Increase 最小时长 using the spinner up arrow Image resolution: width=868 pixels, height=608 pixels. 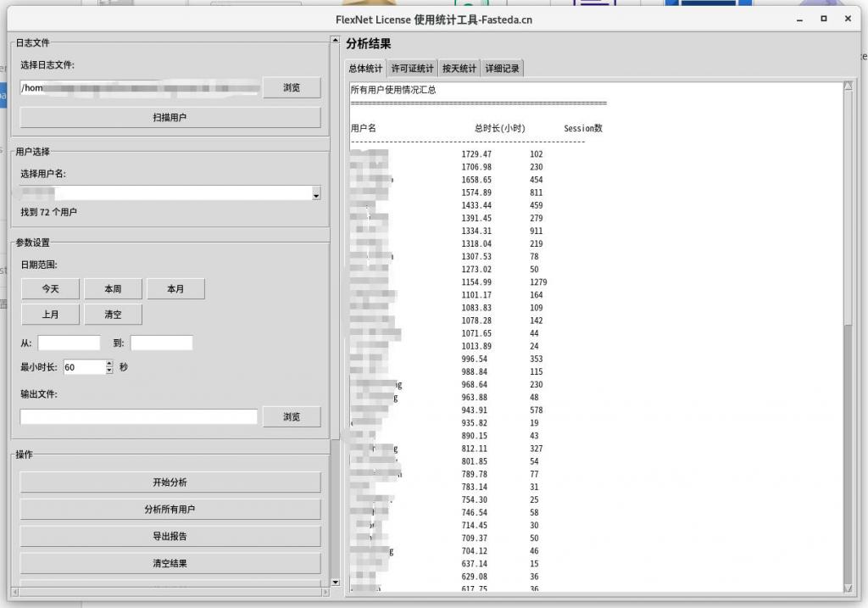(x=108, y=364)
